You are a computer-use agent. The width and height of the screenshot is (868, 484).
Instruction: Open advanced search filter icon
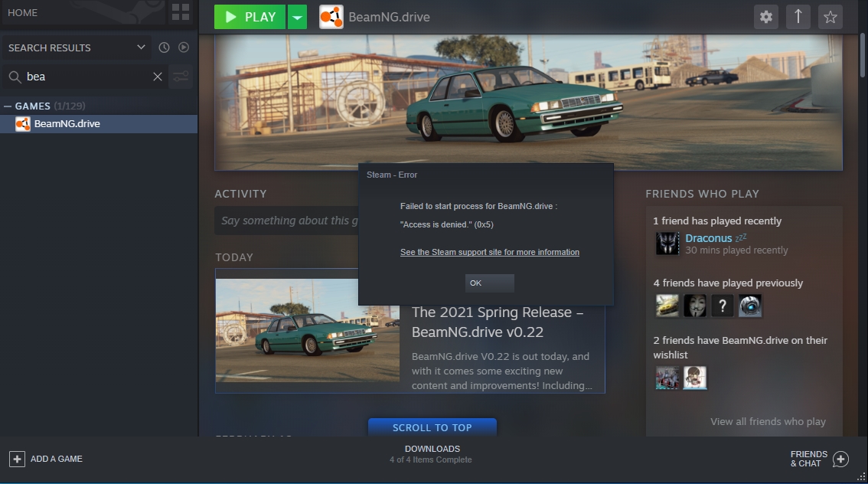(181, 77)
